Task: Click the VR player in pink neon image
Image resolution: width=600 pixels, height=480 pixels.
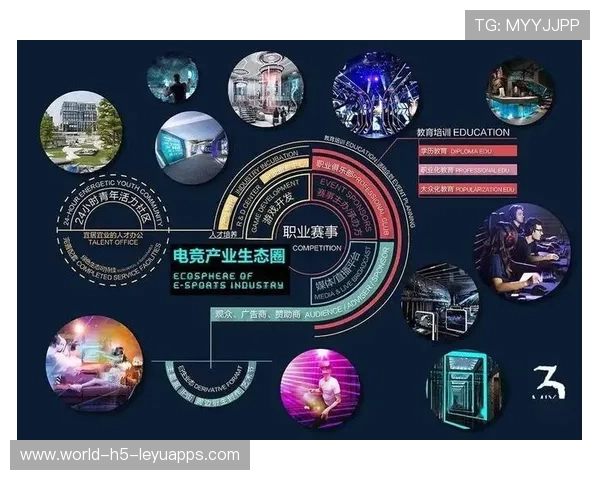Action: tap(321, 389)
